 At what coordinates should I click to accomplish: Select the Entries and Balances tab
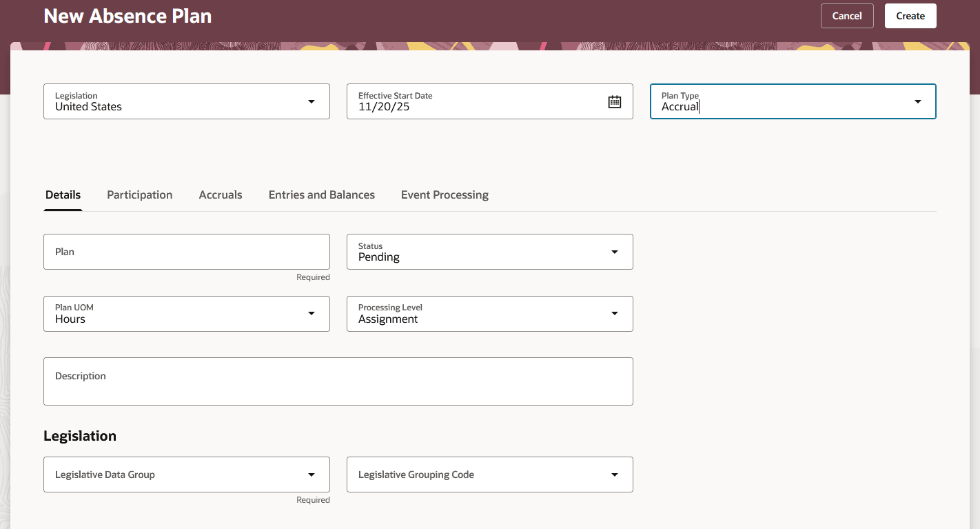tap(321, 194)
